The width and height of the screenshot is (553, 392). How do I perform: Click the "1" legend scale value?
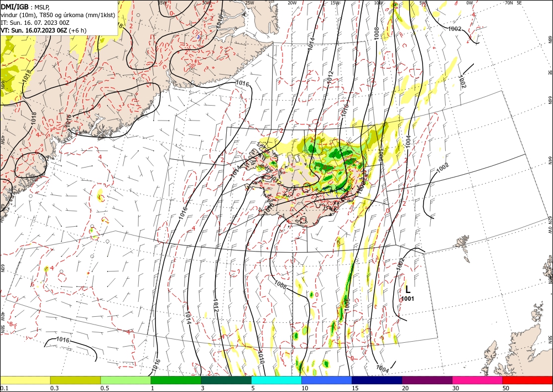153,388
